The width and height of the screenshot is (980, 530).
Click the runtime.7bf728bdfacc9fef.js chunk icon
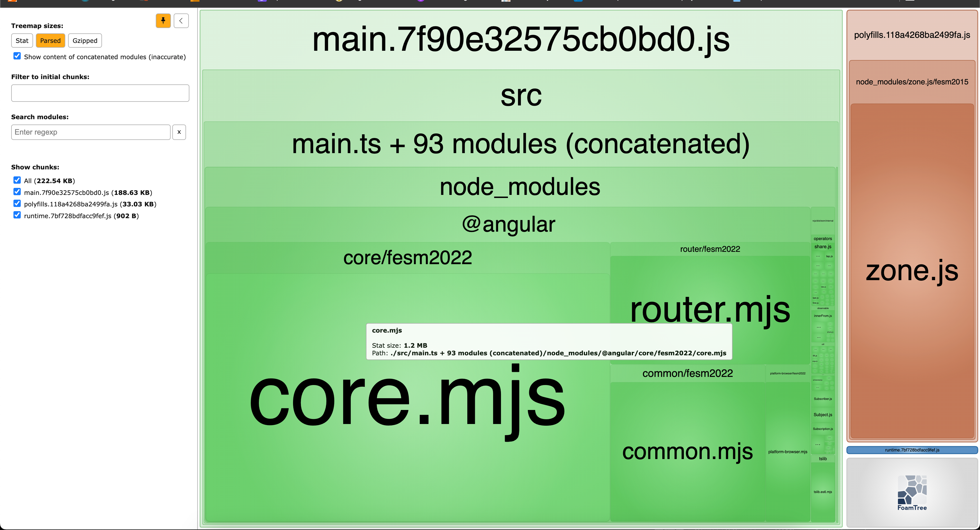[910, 450]
